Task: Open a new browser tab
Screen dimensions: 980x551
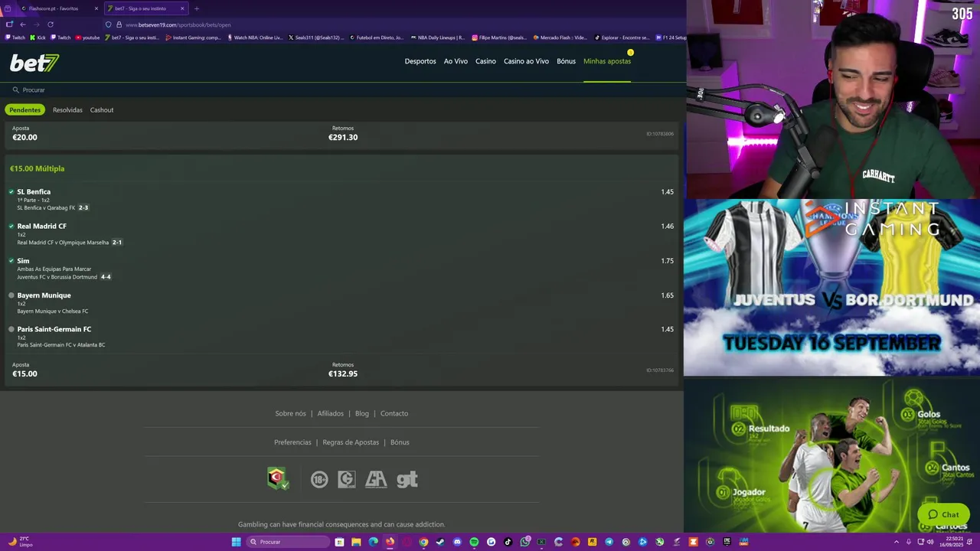Action: (x=197, y=8)
